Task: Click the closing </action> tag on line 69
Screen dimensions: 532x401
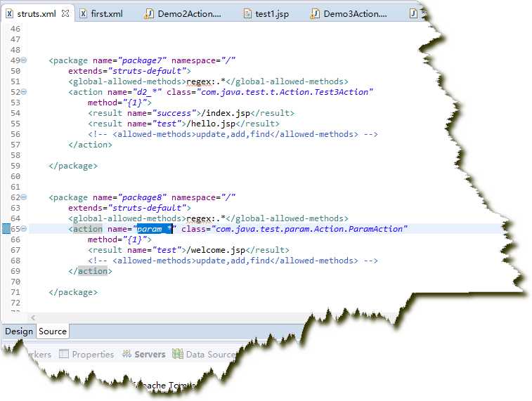Action: pyautogui.click(x=90, y=271)
